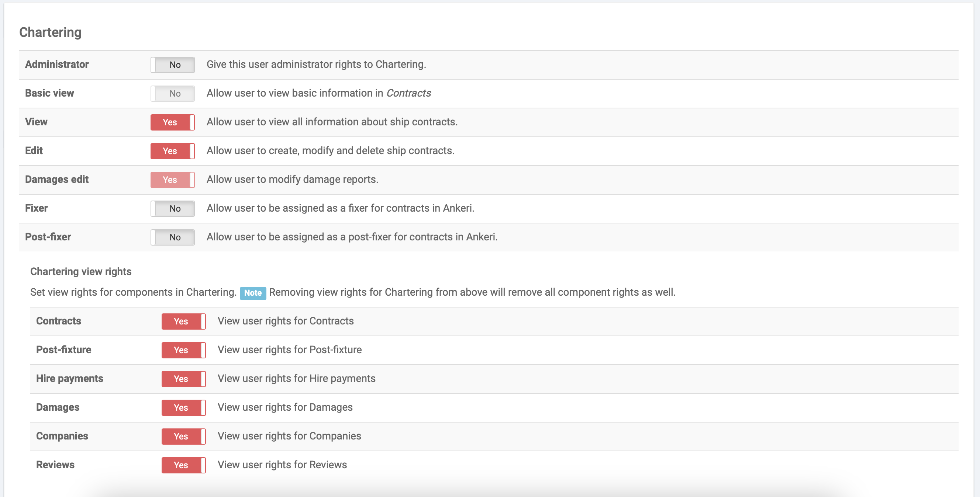Click the italic Contracts word in Basic view
This screenshot has width=980, height=497.
click(408, 93)
